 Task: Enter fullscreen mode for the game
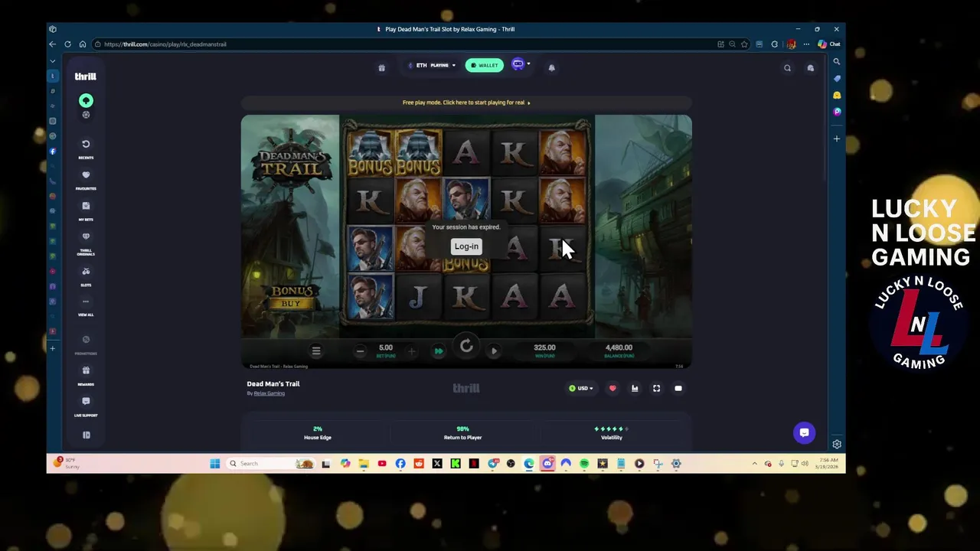[656, 388]
